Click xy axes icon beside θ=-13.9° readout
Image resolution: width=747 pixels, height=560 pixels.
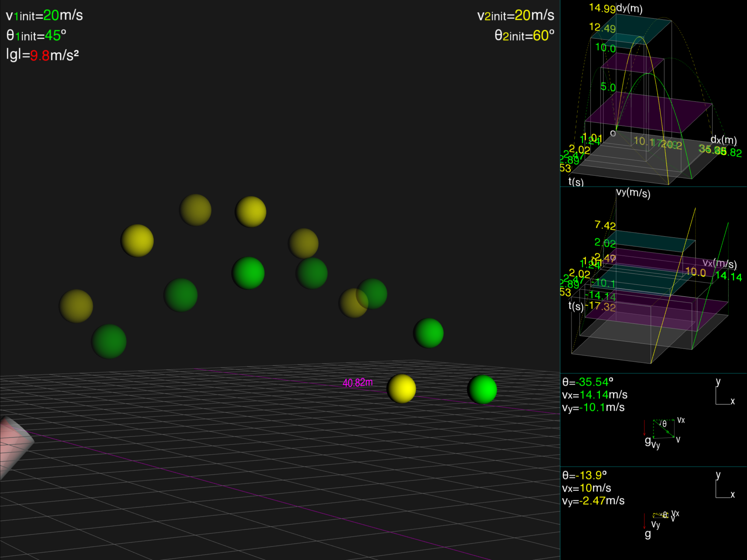tap(724, 486)
